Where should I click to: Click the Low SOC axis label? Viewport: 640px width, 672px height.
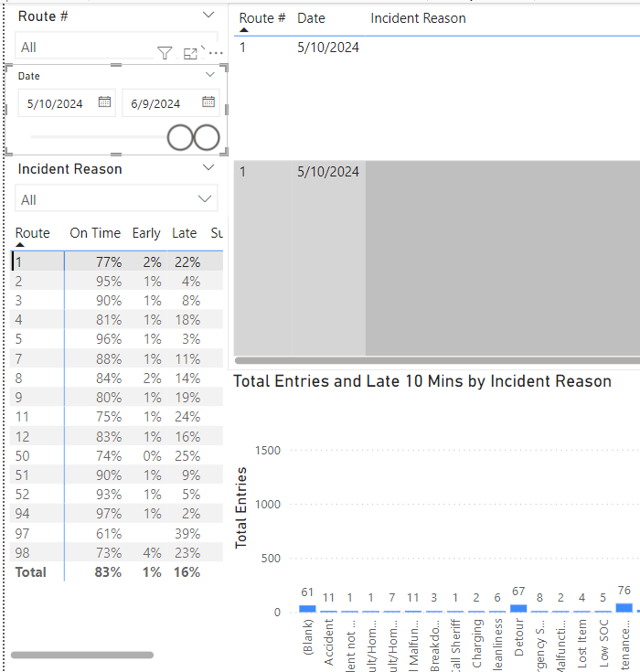coord(603,644)
